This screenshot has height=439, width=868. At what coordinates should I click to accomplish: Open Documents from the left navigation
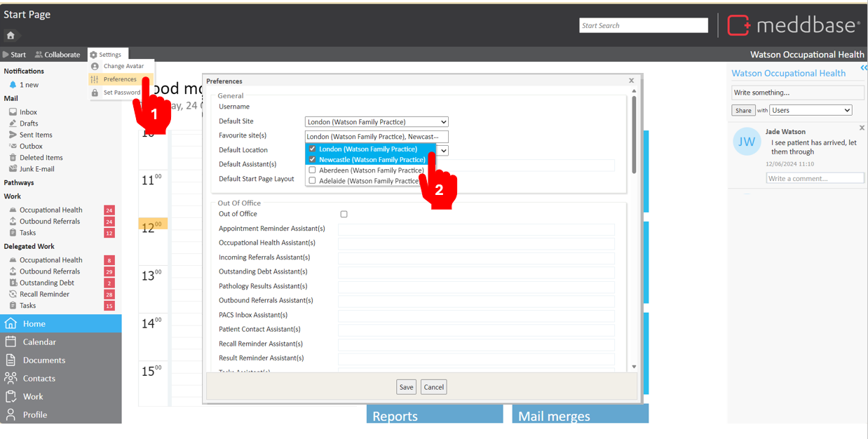43,360
